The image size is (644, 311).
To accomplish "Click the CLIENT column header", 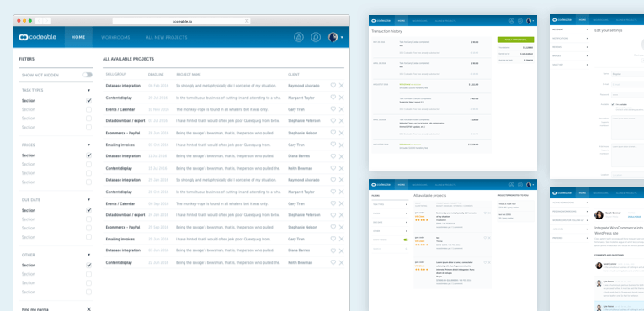I will (x=294, y=75).
